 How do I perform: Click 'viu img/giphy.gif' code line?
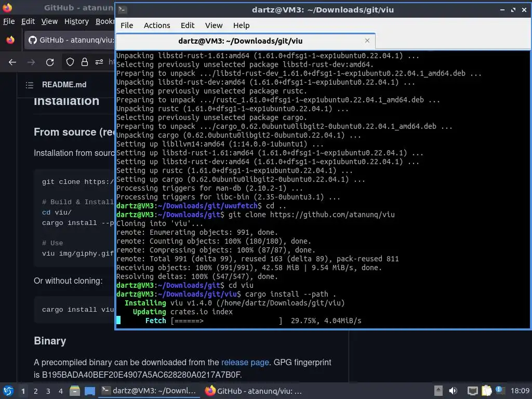click(x=78, y=254)
